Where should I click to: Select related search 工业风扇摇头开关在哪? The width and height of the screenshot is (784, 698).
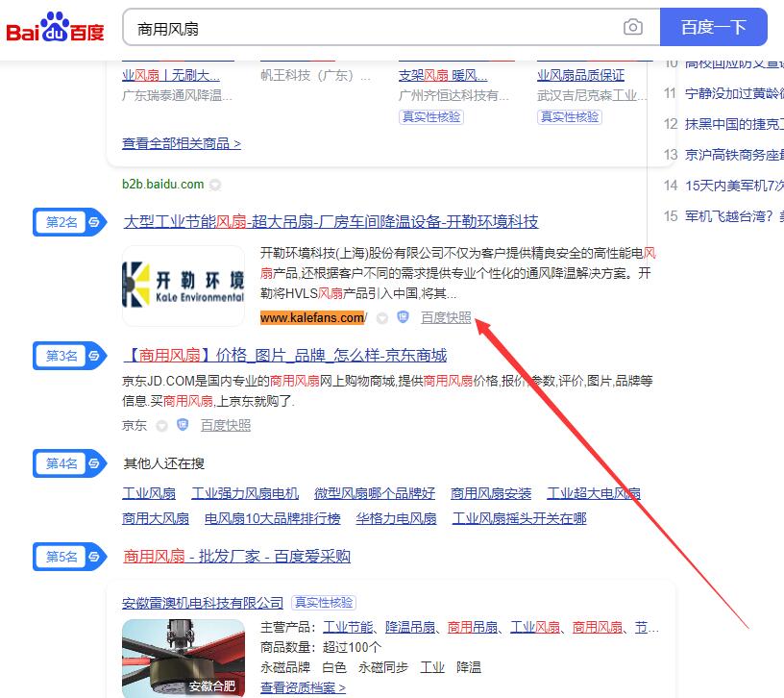tap(519, 518)
